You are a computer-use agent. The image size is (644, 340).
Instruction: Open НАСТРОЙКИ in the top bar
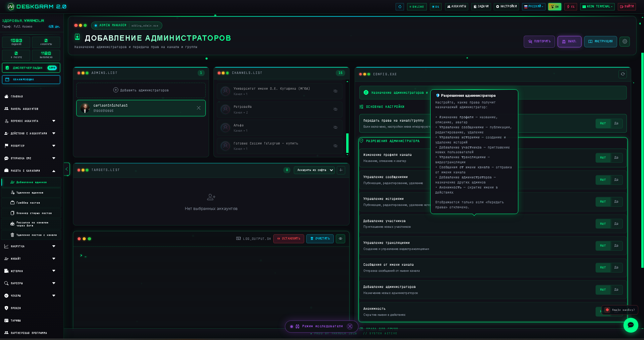pos(506,6)
